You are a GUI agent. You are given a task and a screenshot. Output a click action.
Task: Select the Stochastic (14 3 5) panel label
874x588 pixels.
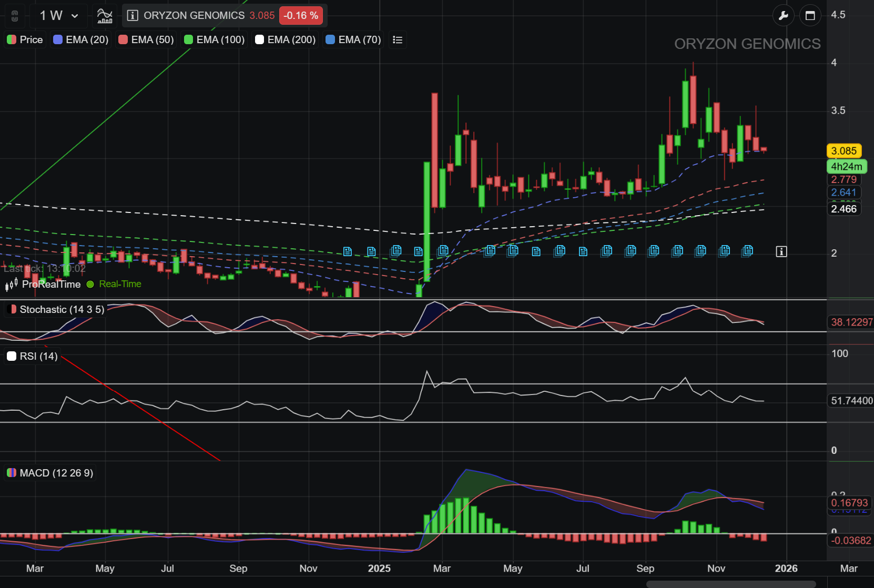(x=56, y=310)
